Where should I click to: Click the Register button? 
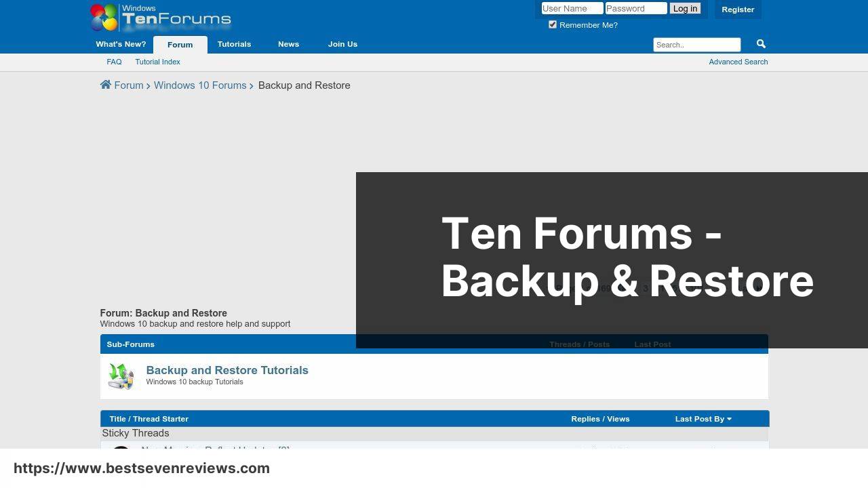coord(738,9)
